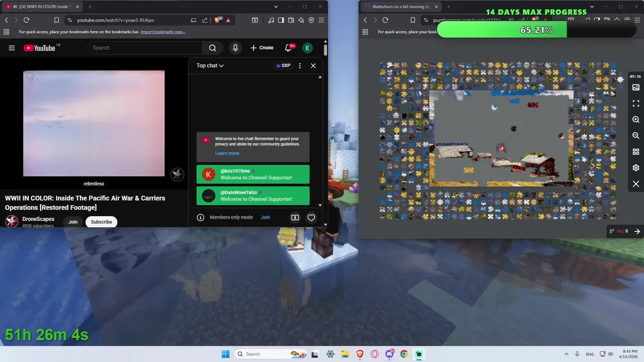Zoom in on the puzzle
Screen dimensions: 644x362
635,120
